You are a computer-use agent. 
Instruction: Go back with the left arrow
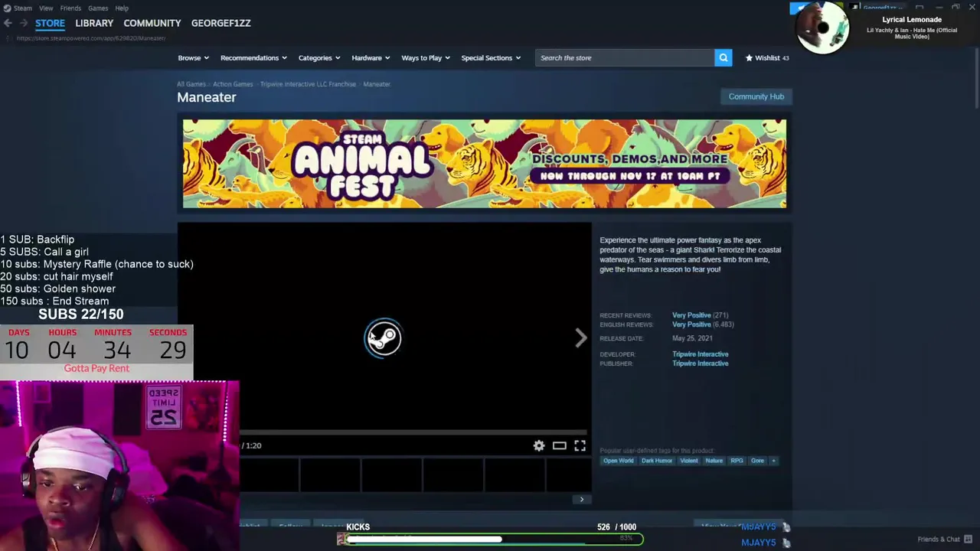coord(8,23)
